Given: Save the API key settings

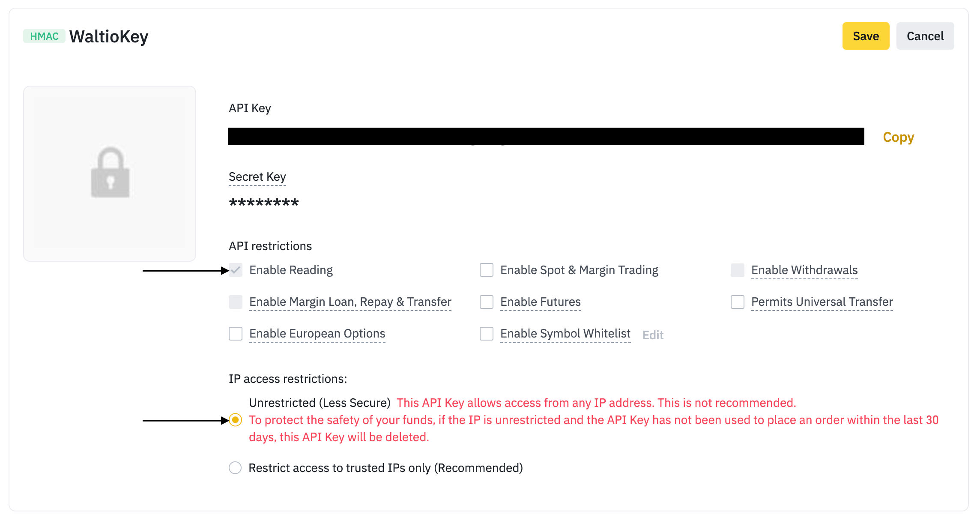Looking at the screenshot, I should [x=866, y=36].
